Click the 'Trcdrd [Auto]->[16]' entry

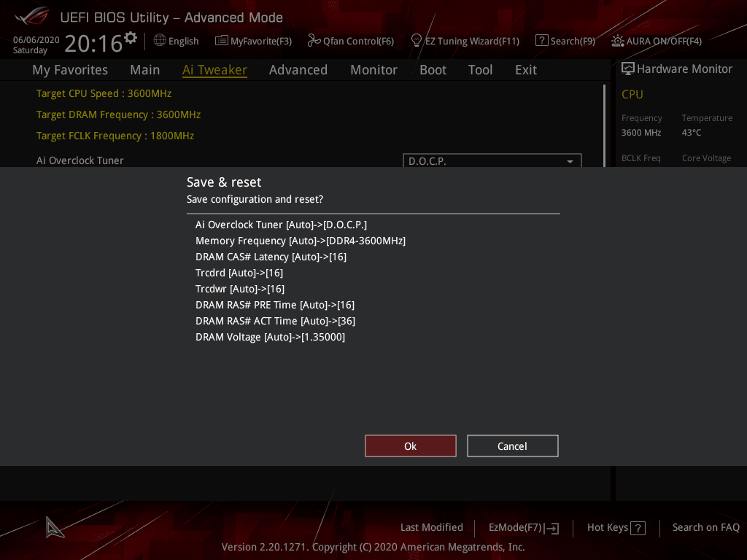click(239, 273)
